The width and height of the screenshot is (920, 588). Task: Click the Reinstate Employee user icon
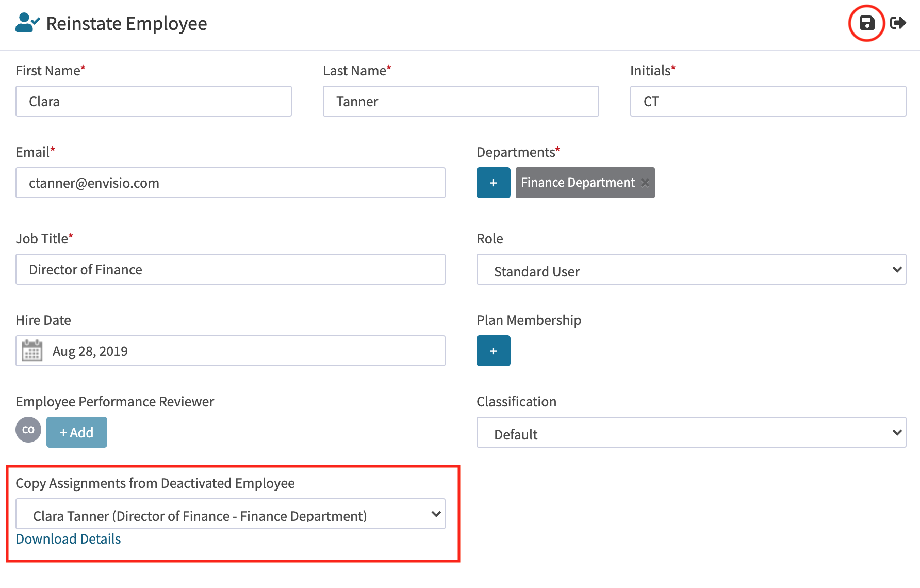[27, 23]
